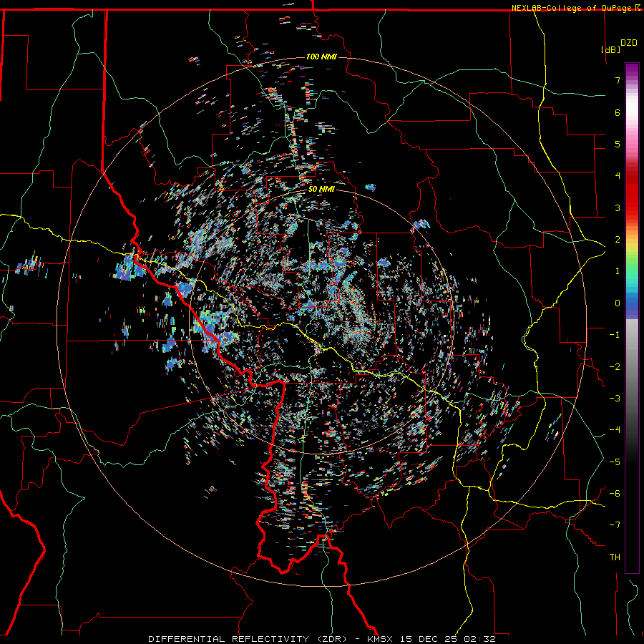
Task: Click the "15 DEC 25 02:32" timestamp
Action: point(447,639)
